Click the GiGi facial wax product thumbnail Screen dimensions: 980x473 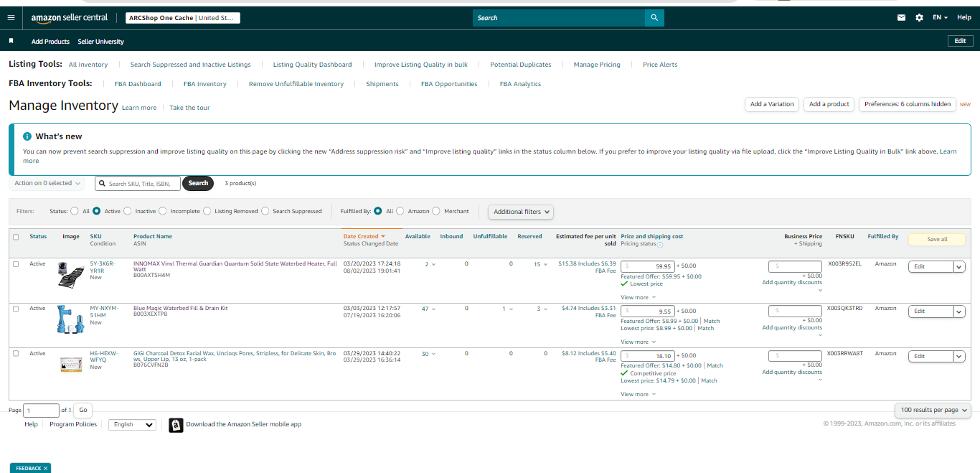pos(71,364)
